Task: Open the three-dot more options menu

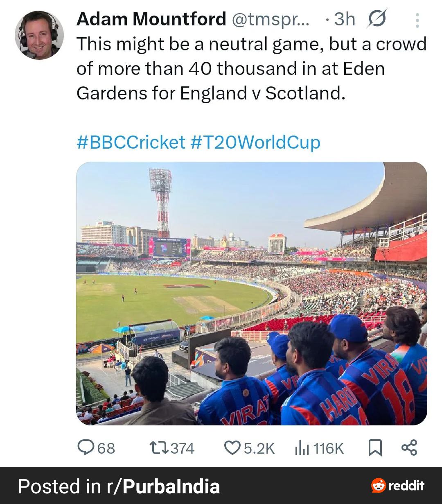Action: click(417, 20)
